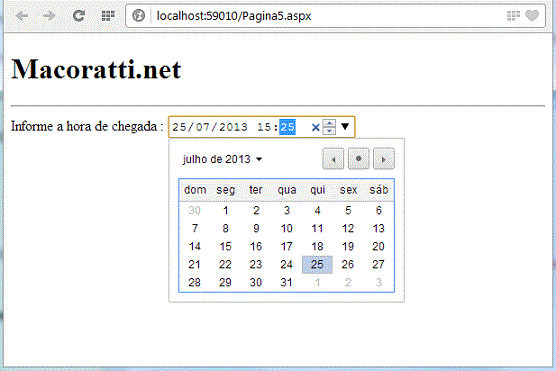The height and width of the screenshot is (371, 556).
Task: Clear the datetime field with the X
Action: (x=315, y=127)
